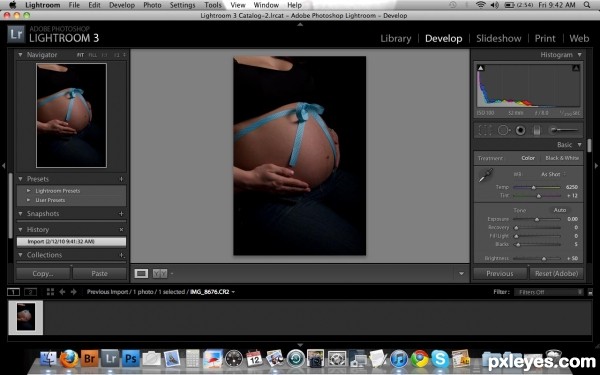Switch to the Slideshow module
The height and width of the screenshot is (375, 600).
(x=499, y=39)
